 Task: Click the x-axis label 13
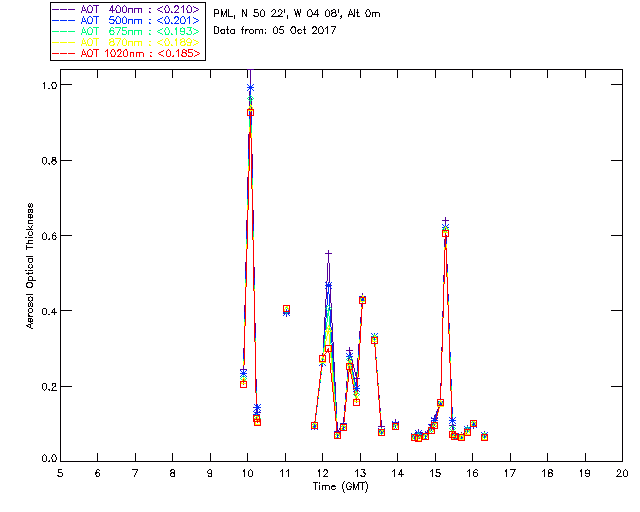tap(360, 473)
